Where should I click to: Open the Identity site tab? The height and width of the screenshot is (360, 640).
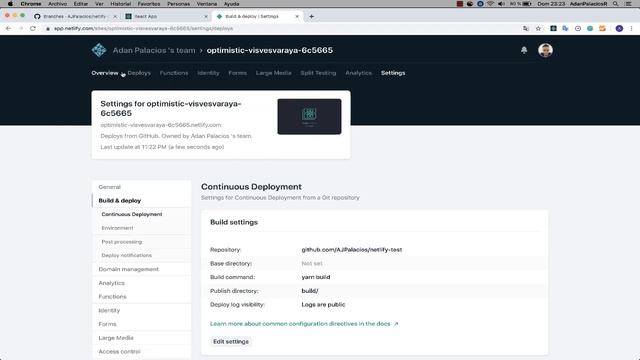pyautogui.click(x=208, y=73)
